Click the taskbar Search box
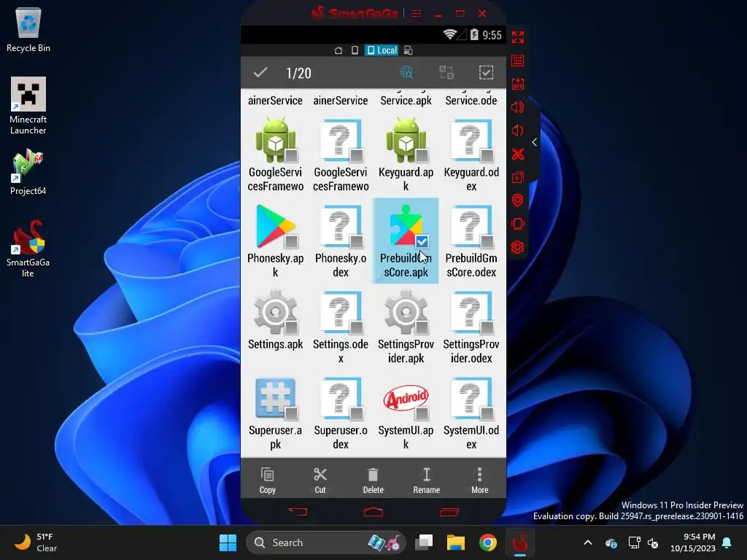 coord(325,542)
